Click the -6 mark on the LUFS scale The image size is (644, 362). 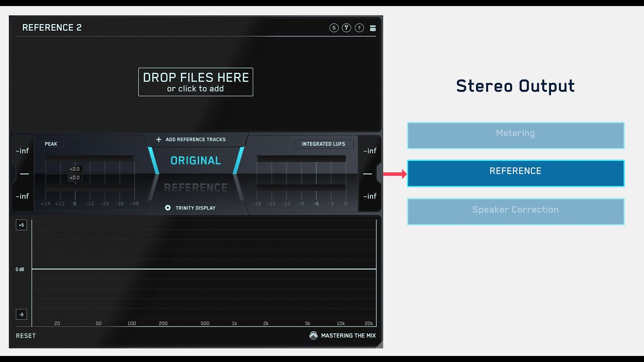[x=316, y=204]
